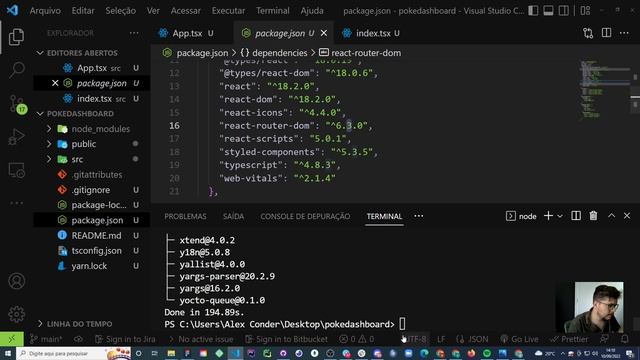This screenshot has width=640, height=360.
Task: Click the open changes compare icon
Action: [x=588, y=33]
